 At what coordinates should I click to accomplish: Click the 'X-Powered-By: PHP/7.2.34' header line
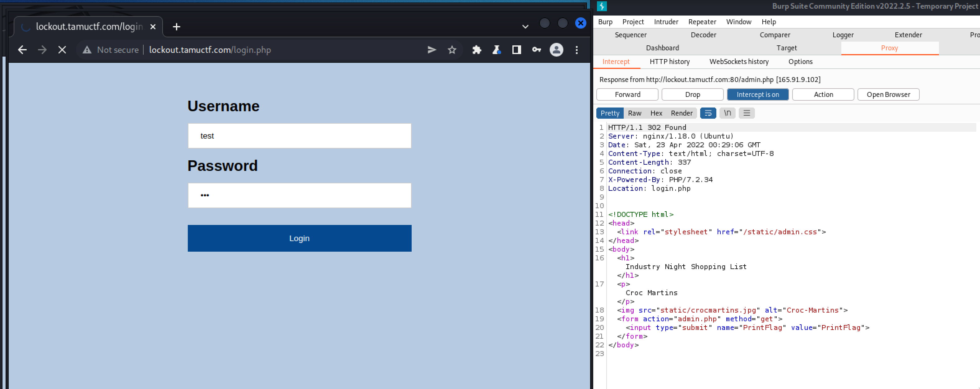(x=660, y=180)
